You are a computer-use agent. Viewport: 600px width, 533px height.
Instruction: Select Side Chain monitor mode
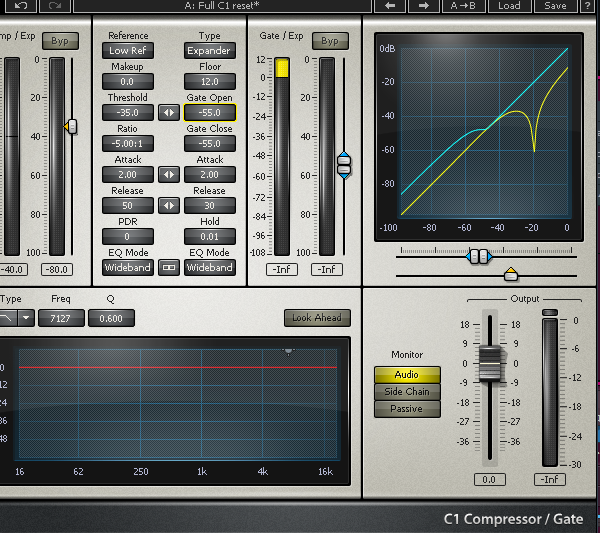tap(407, 391)
